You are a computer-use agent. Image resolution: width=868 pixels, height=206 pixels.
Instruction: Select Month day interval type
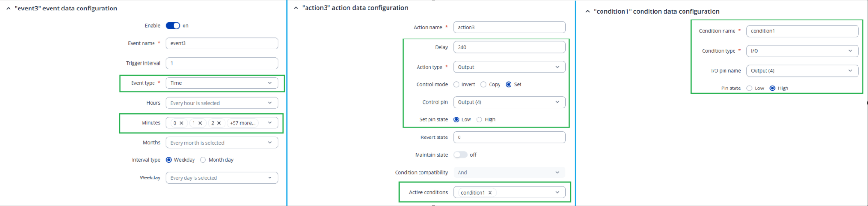tap(204, 160)
